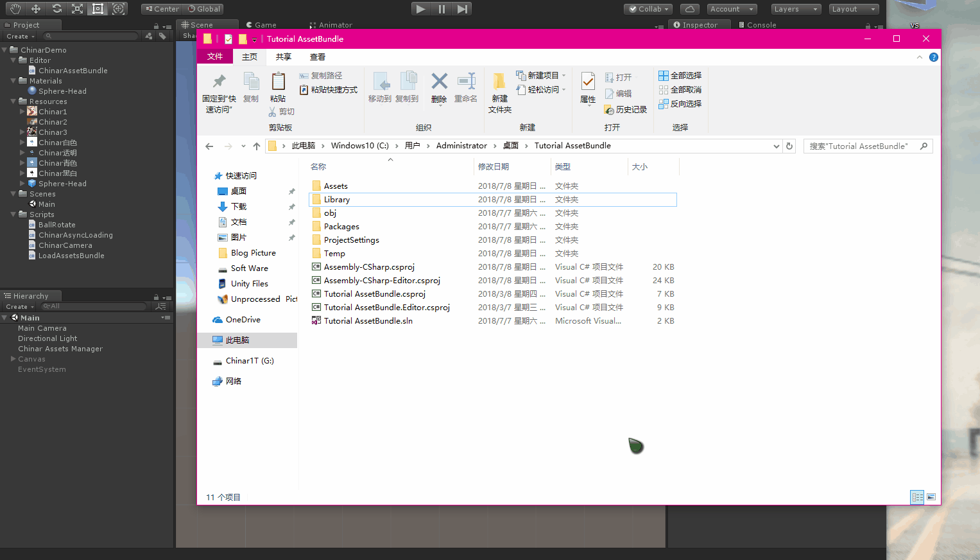Screen dimensions: 980x560
Task: Go back in Explorer navigation
Action: click(209, 146)
